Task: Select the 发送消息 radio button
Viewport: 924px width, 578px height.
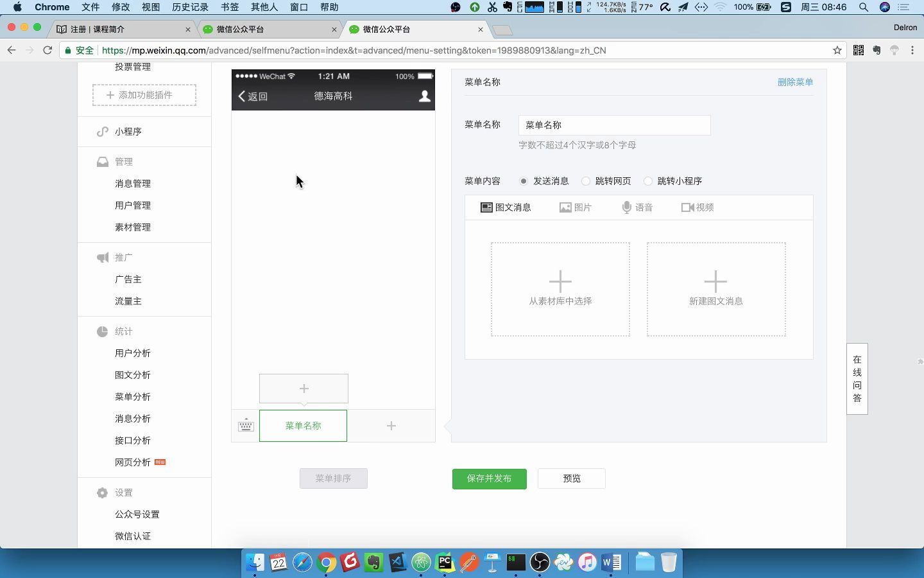Action: click(524, 181)
